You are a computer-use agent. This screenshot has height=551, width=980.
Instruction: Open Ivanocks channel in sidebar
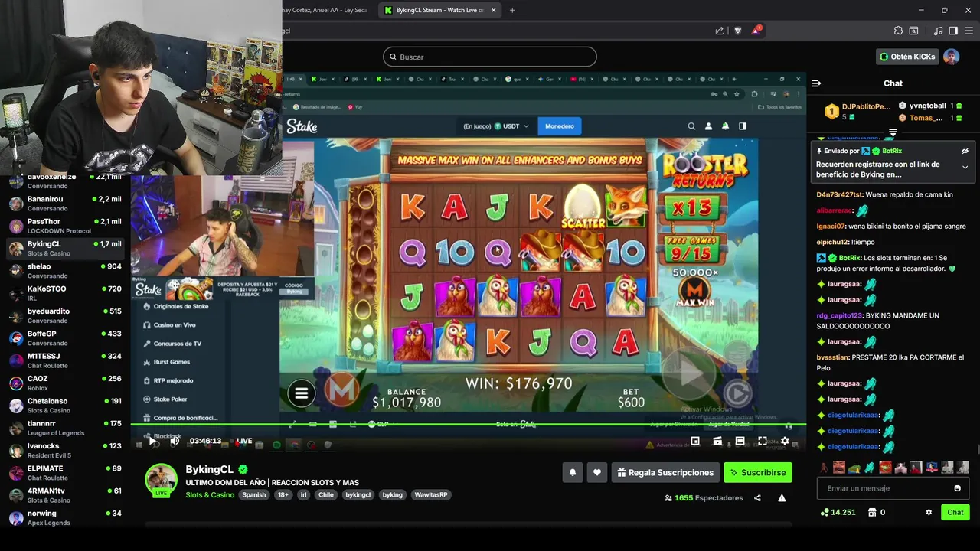[x=65, y=450]
